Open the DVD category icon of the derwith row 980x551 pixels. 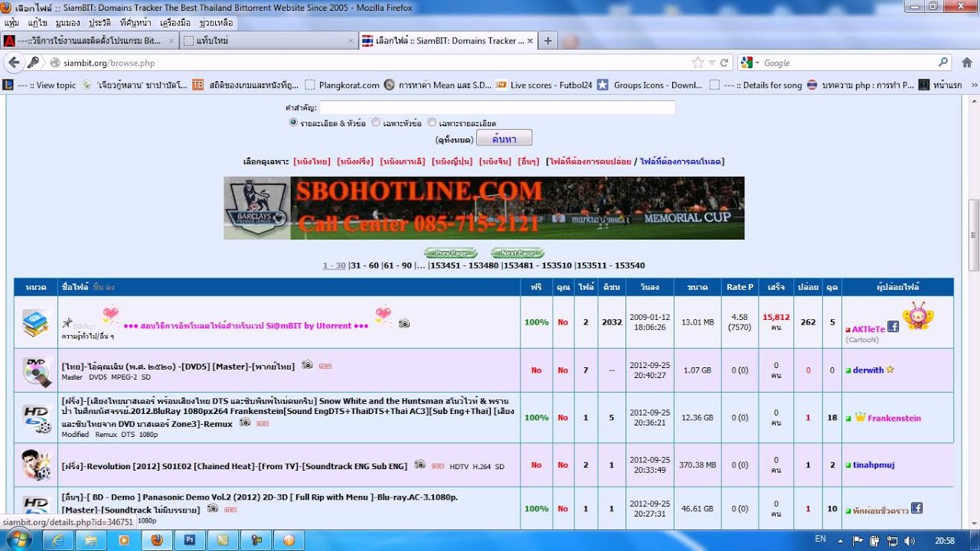pyautogui.click(x=35, y=370)
